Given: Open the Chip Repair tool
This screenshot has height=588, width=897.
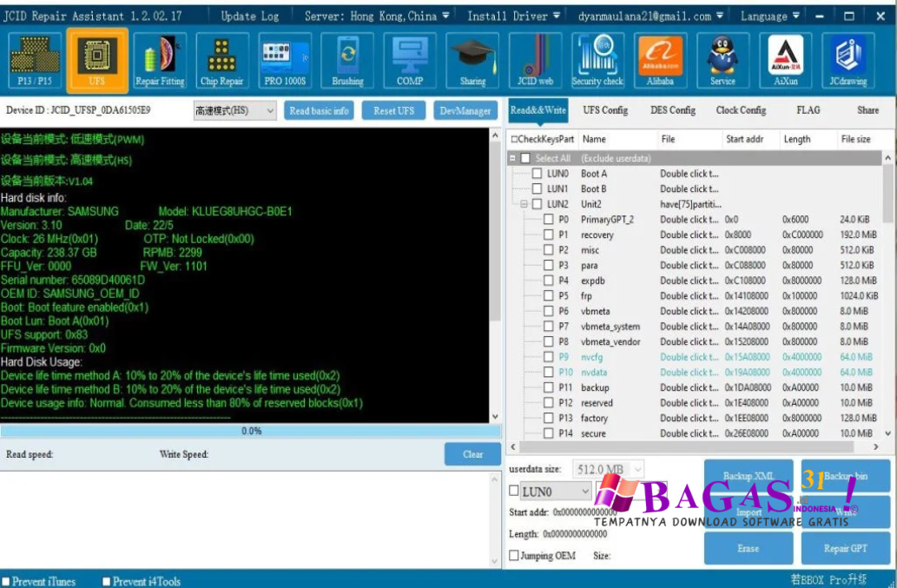Looking at the screenshot, I should [x=222, y=60].
